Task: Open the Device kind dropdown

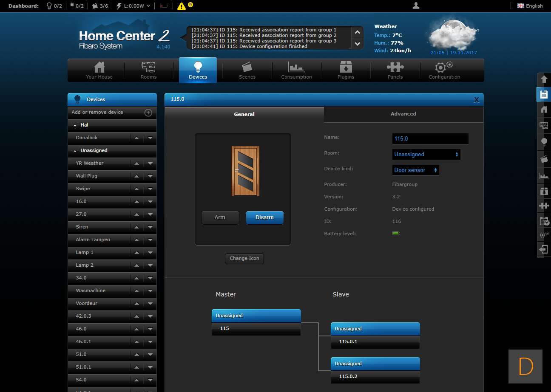Action: pyautogui.click(x=415, y=170)
